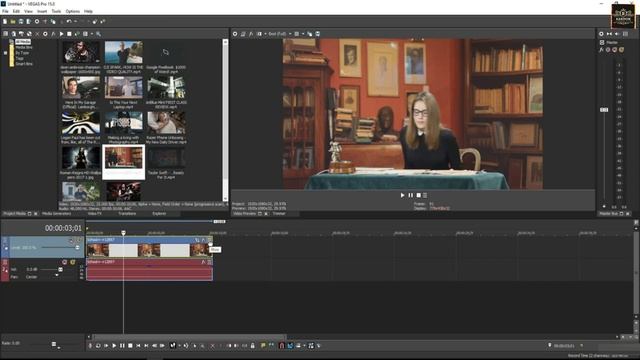Click Preview on External Monitor icon
Screen dimensions: 640x360
(x=243, y=34)
